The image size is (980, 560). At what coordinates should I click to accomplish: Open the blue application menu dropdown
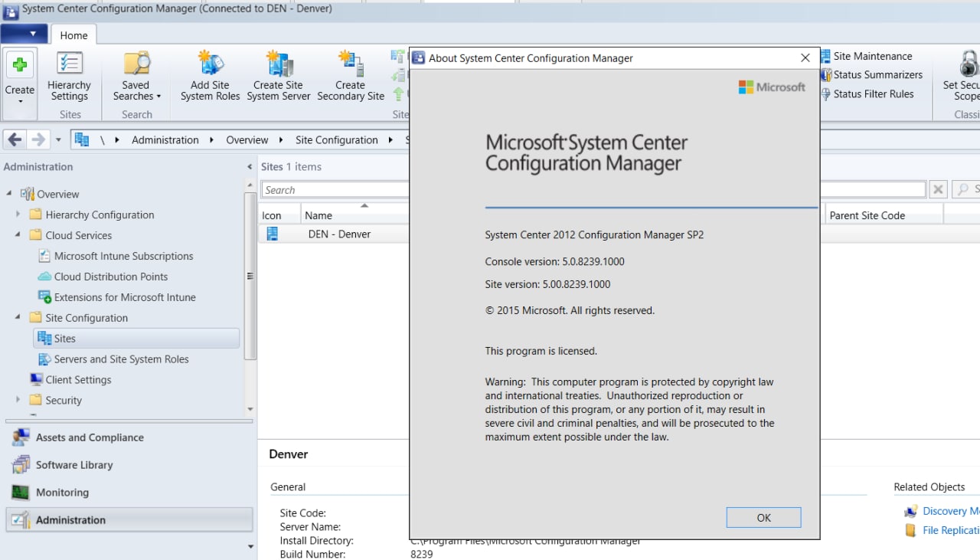coord(24,34)
